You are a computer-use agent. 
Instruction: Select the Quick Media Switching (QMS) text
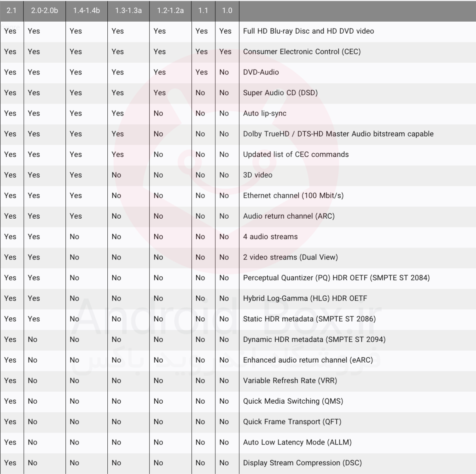tap(293, 401)
